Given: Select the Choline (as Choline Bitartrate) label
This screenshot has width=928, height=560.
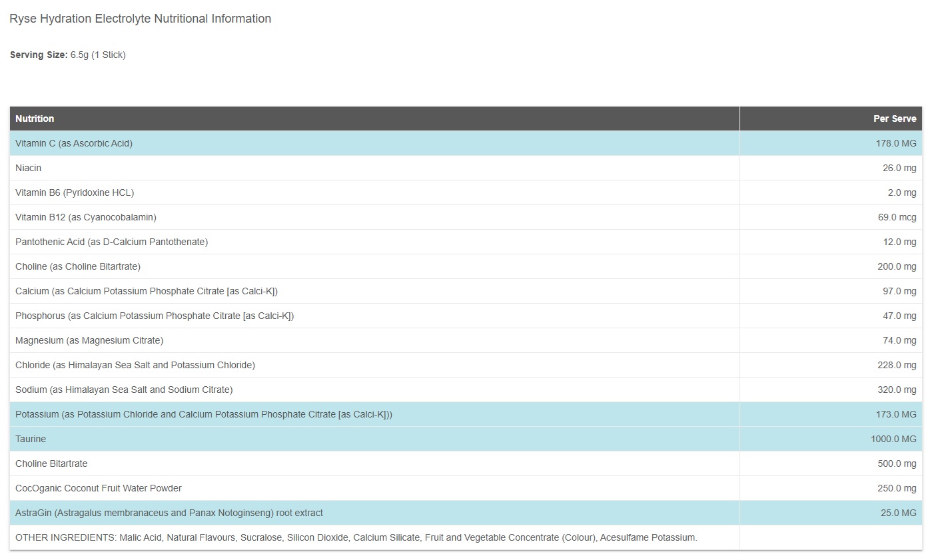Looking at the screenshot, I should pyautogui.click(x=78, y=266).
